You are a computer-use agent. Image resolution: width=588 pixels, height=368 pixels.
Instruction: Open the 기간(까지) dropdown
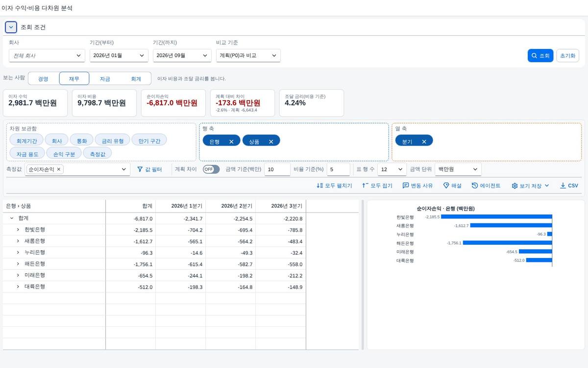182,55
